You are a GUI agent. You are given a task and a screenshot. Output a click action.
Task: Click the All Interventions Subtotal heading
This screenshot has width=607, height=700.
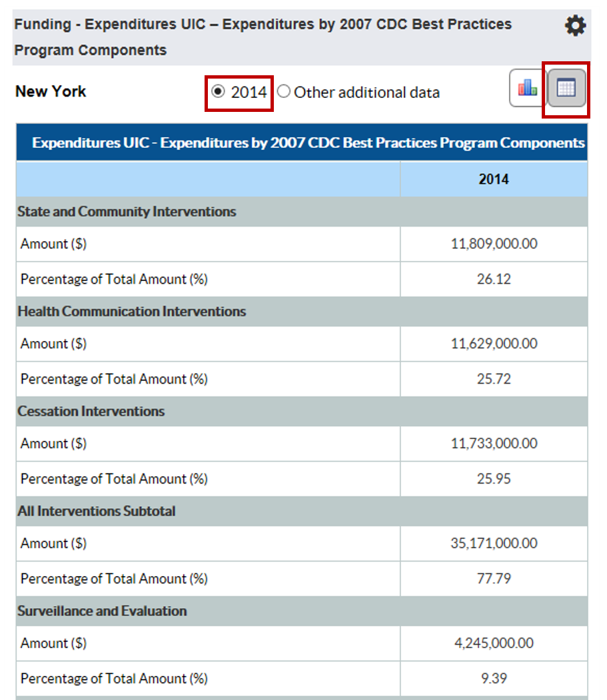pos(97,512)
